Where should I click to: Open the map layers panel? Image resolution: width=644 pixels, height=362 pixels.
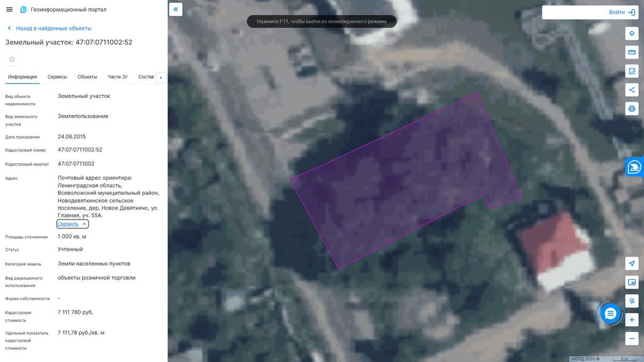pos(632,33)
